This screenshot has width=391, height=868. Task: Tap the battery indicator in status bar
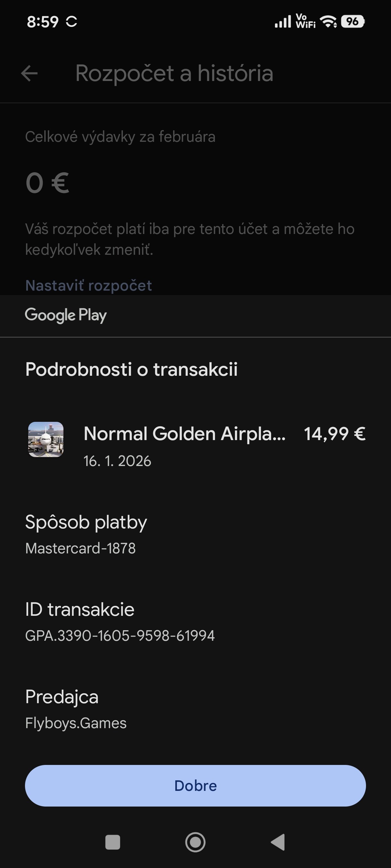point(353,22)
